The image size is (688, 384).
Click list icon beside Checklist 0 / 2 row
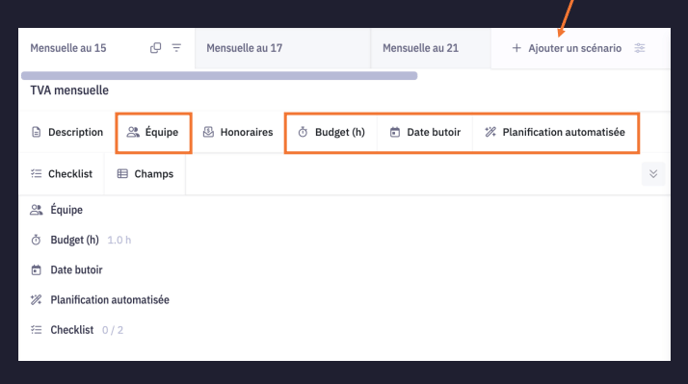tap(36, 330)
